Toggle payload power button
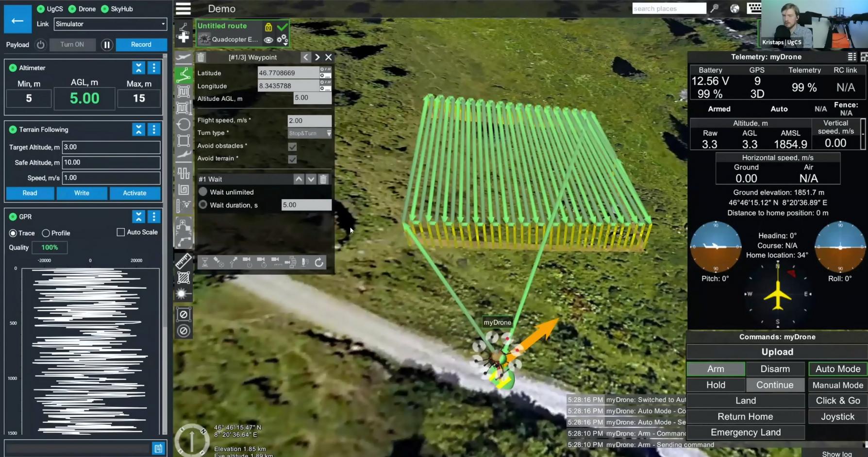The image size is (868, 457). coord(41,45)
